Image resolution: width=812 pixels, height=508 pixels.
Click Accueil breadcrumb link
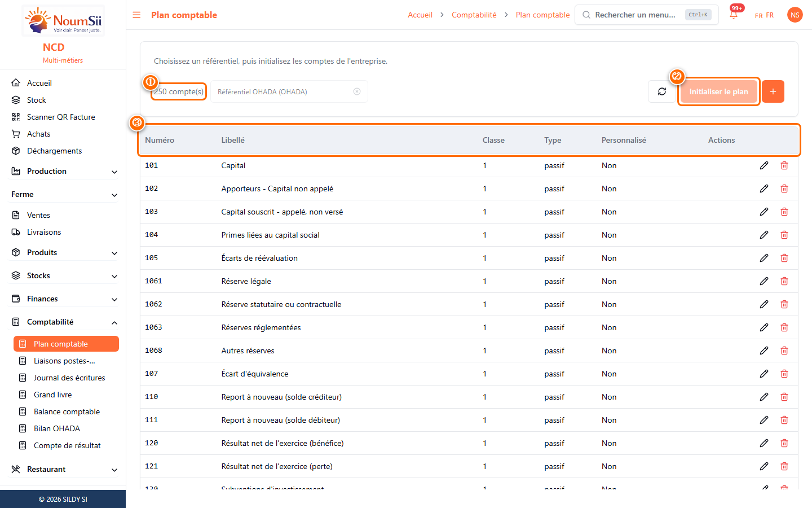click(420, 15)
